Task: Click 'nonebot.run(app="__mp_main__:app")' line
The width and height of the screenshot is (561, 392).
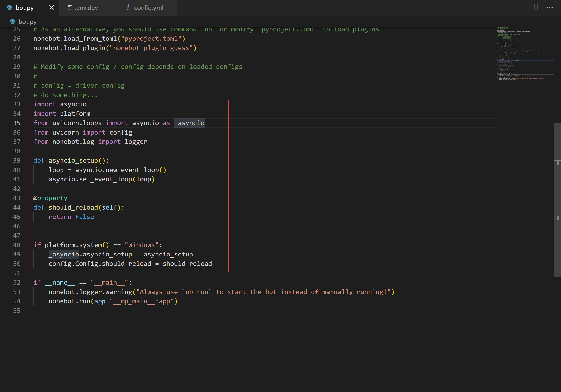Action: coord(113,301)
